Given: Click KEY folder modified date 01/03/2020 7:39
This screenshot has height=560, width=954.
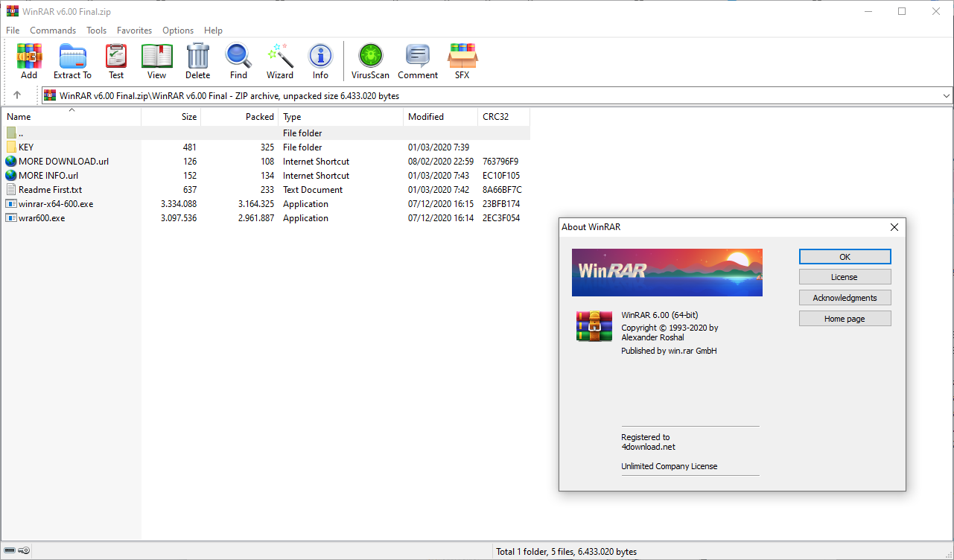Looking at the screenshot, I should coord(439,147).
